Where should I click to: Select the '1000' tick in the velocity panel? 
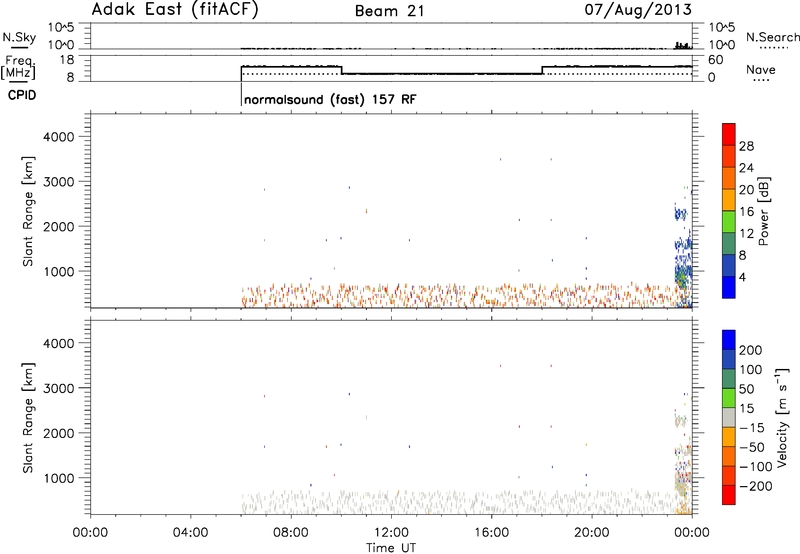click(x=59, y=478)
